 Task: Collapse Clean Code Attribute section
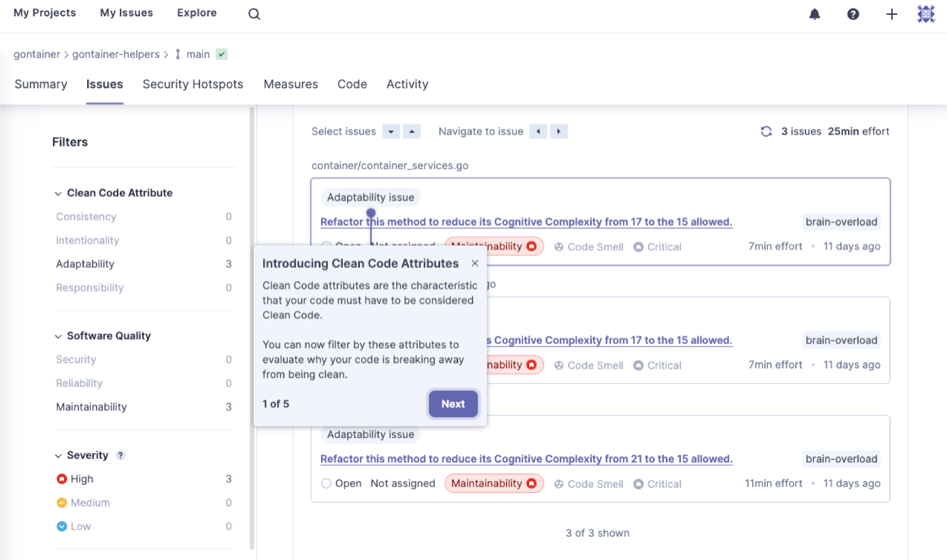point(58,193)
